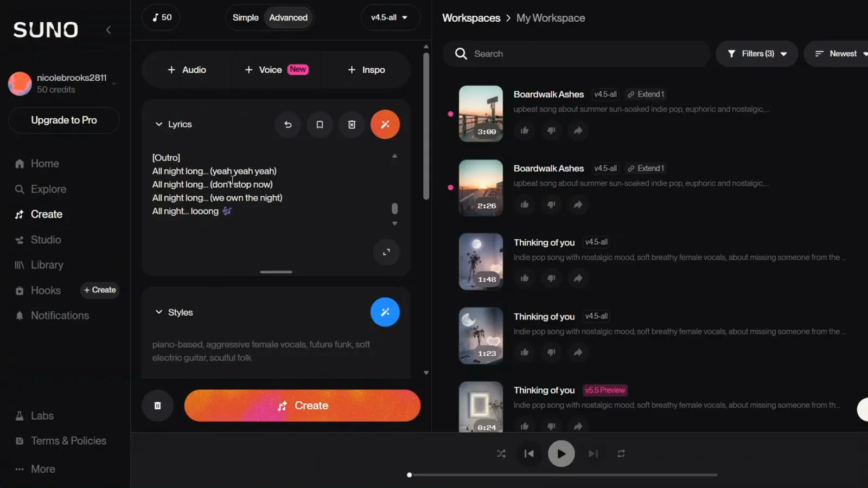Click the playback progress bar
This screenshot has height=488, width=868.
pyautogui.click(x=562, y=475)
